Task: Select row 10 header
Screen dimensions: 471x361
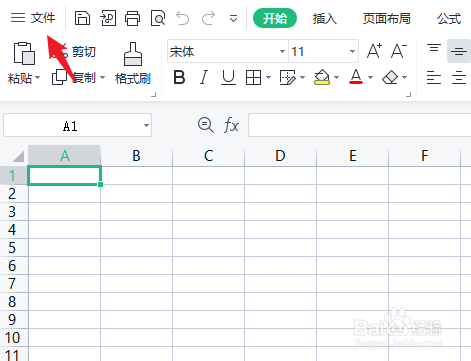Action: pyautogui.click(x=13, y=338)
